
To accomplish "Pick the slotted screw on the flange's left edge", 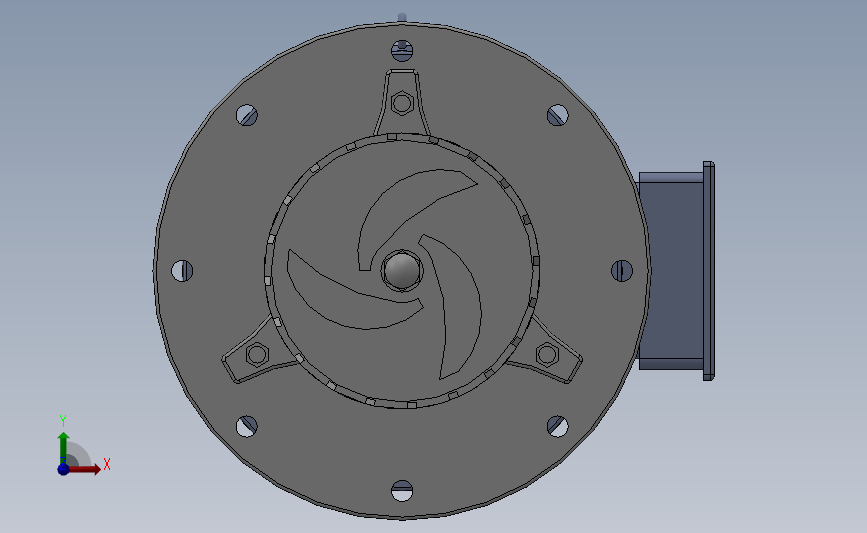I will coord(182,270).
